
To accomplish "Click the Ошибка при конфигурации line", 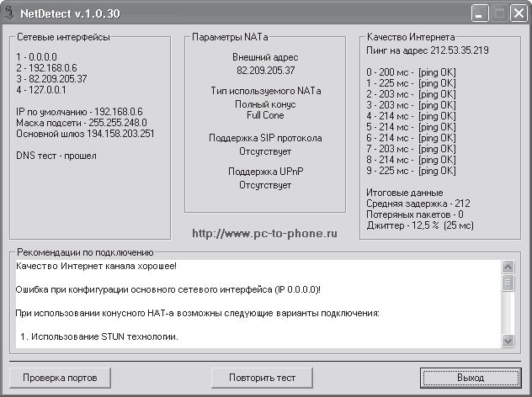I will click(x=168, y=290).
